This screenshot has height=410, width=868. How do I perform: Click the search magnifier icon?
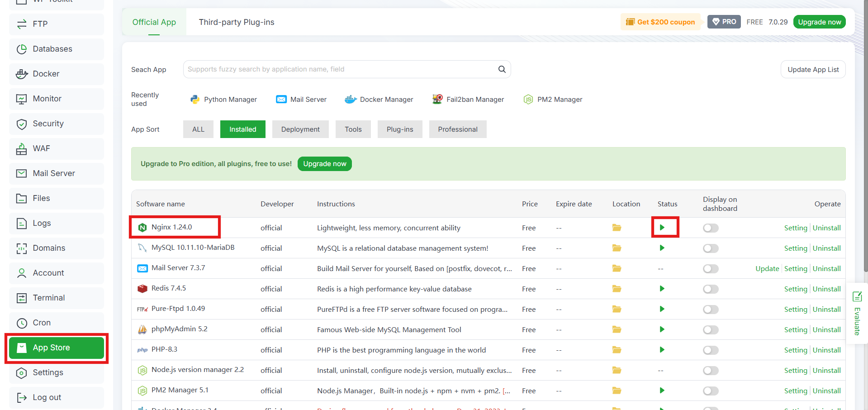[502, 69]
